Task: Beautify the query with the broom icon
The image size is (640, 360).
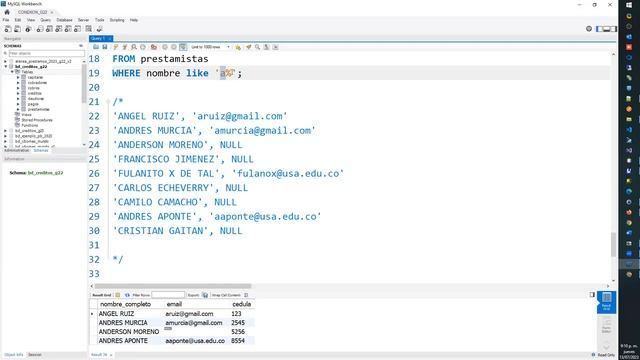Action: coord(249,47)
